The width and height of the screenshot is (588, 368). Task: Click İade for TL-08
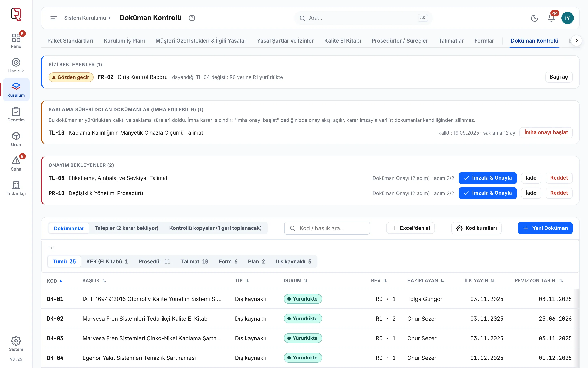pos(531,178)
